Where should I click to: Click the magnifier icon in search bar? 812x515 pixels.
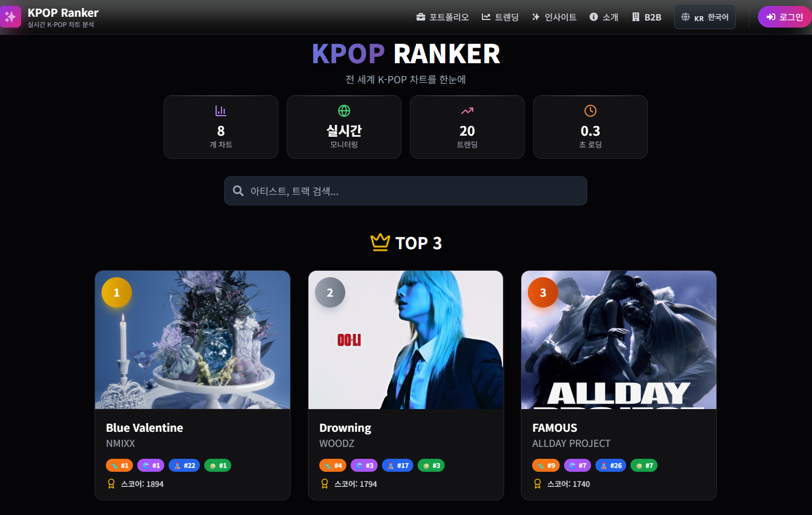(x=238, y=191)
